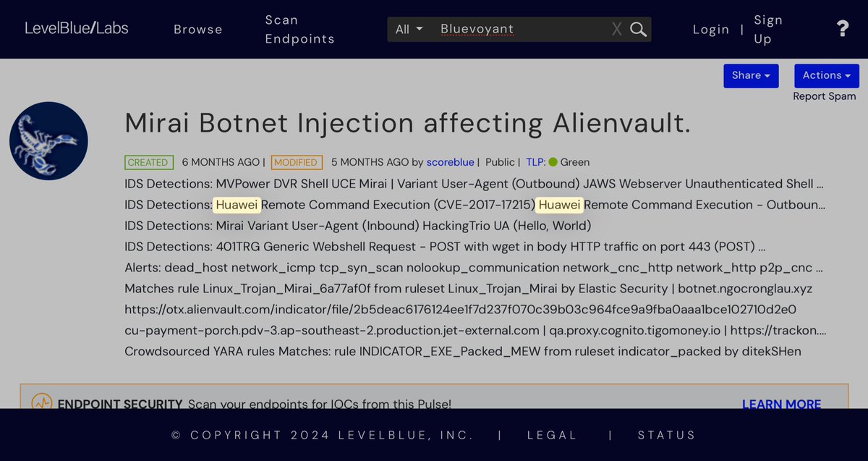This screenshot has width=868, height=461.
Task: Click the green TLP indicator dot
Action: [553, 162]
